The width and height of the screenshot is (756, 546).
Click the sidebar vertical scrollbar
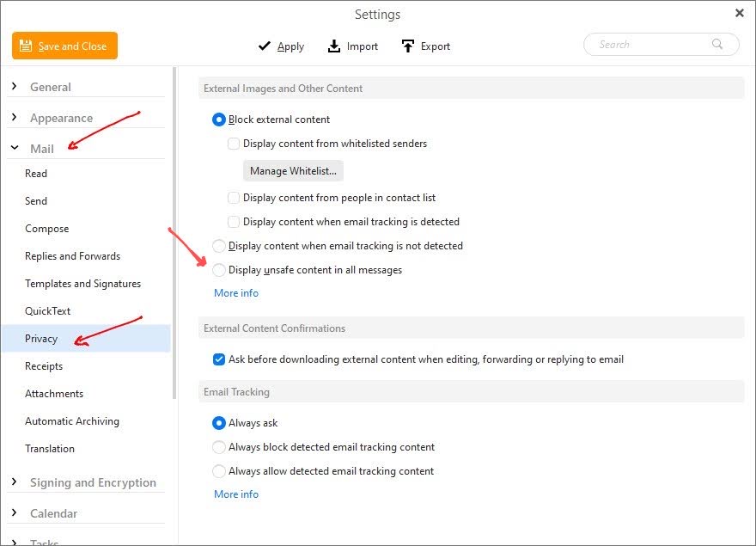pos(174,233)
